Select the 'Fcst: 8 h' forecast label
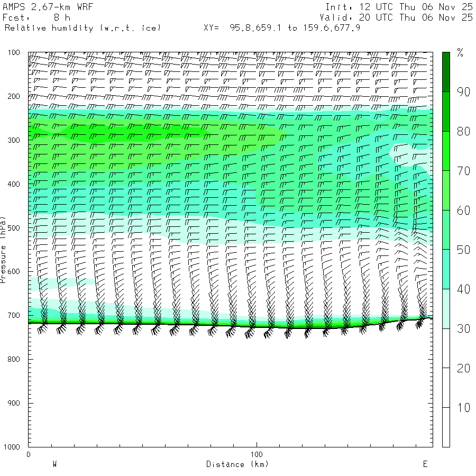 36,17
